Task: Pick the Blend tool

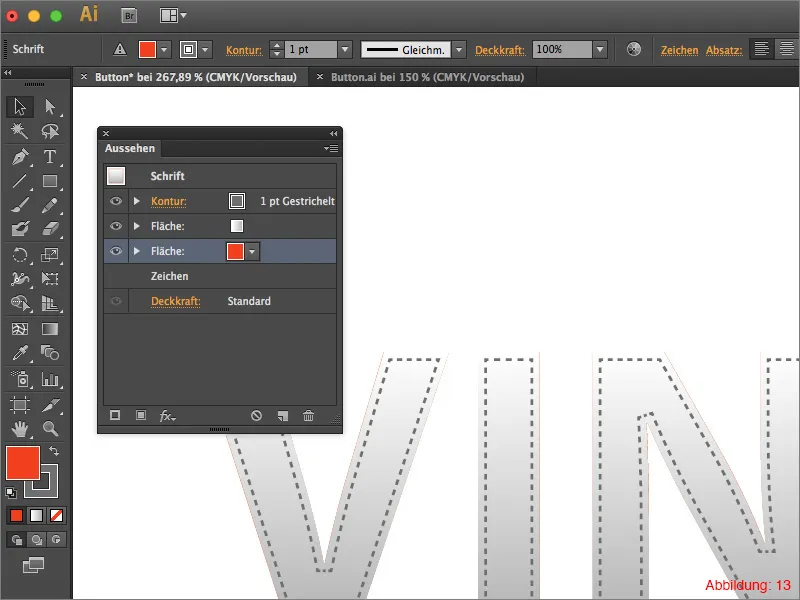Action: pyautogui.click(x=49, y=353)
